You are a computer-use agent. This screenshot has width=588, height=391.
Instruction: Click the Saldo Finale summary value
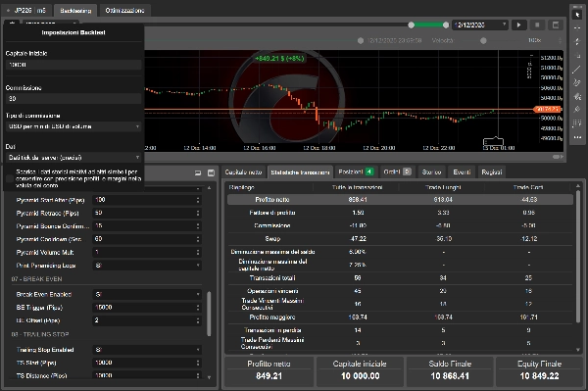[x=450, y=375]
